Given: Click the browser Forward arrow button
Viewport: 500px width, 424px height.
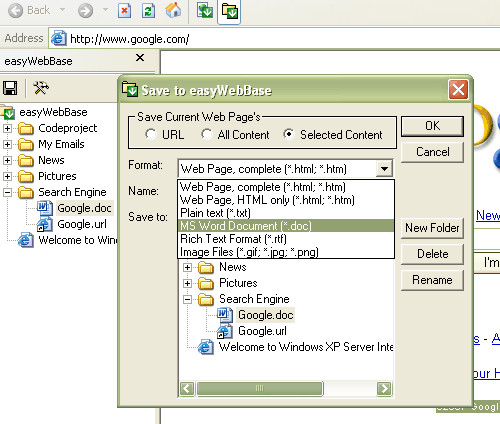Looking at the screenshot, I should (x=86, y=11).
